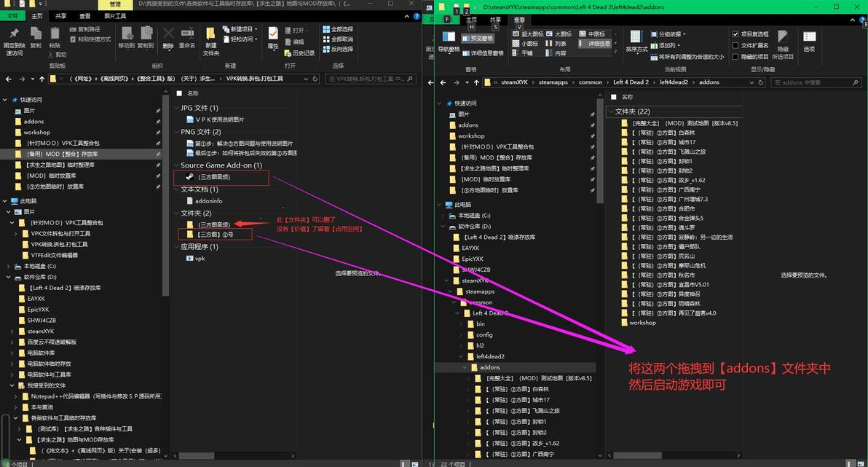
Task: Click VPK转换.拆包.打包工具 breadcrumb in left address bar
Action: click(x=255, y=79)
